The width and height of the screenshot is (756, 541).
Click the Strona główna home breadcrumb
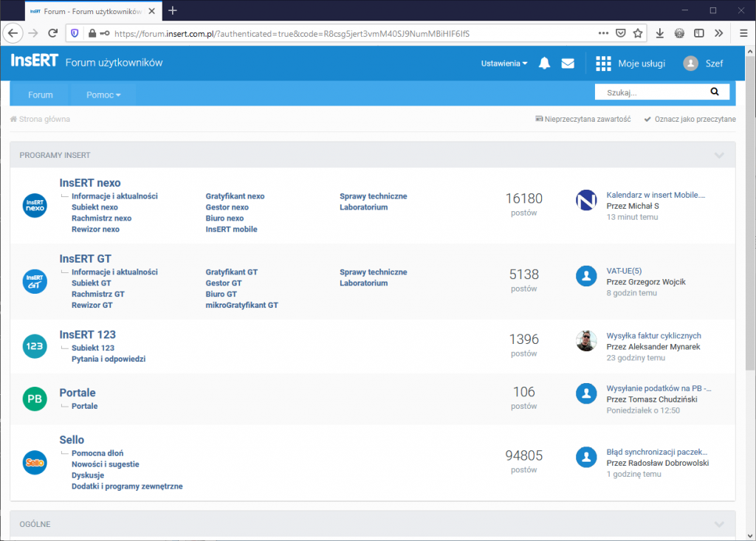pos(40,119)
